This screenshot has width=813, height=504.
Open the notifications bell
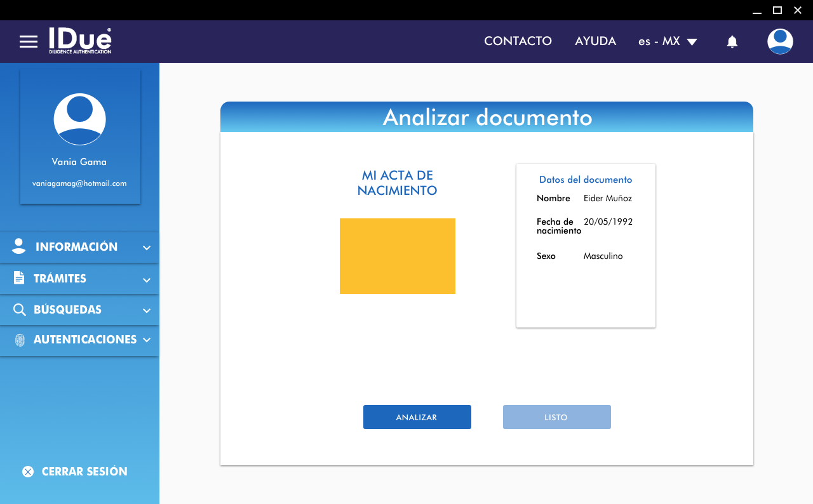tap(732, 42)
